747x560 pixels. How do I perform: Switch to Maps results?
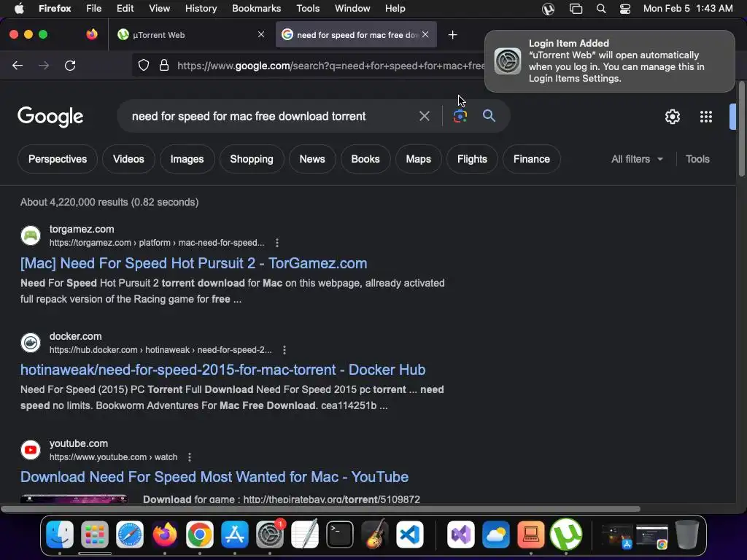click(x=418, y=159)
